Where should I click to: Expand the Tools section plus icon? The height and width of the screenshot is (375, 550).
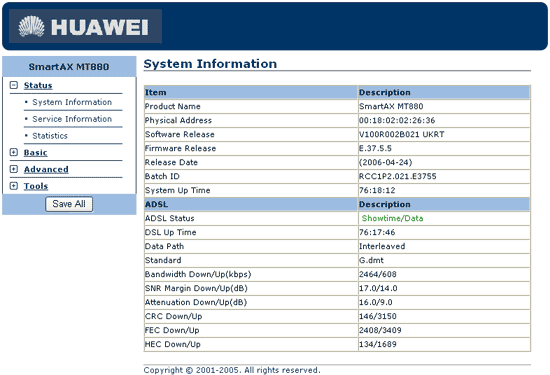click(14, 186)
